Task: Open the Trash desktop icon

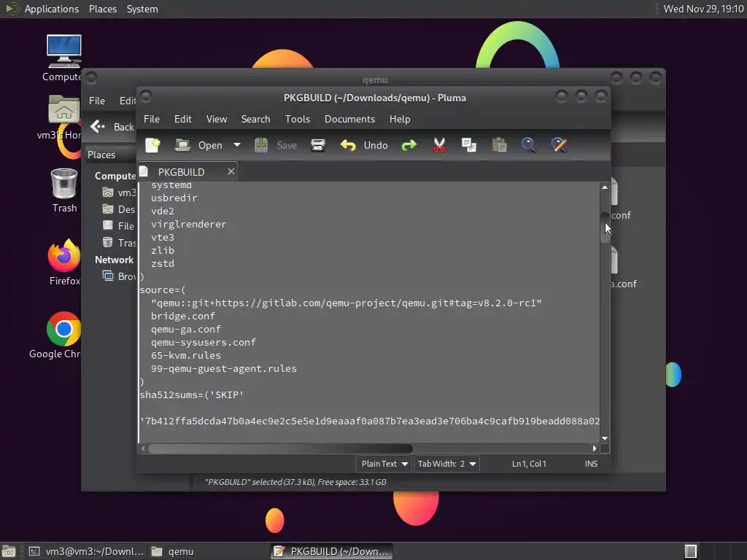Action: pyautogui.click(x=64, y=190)
